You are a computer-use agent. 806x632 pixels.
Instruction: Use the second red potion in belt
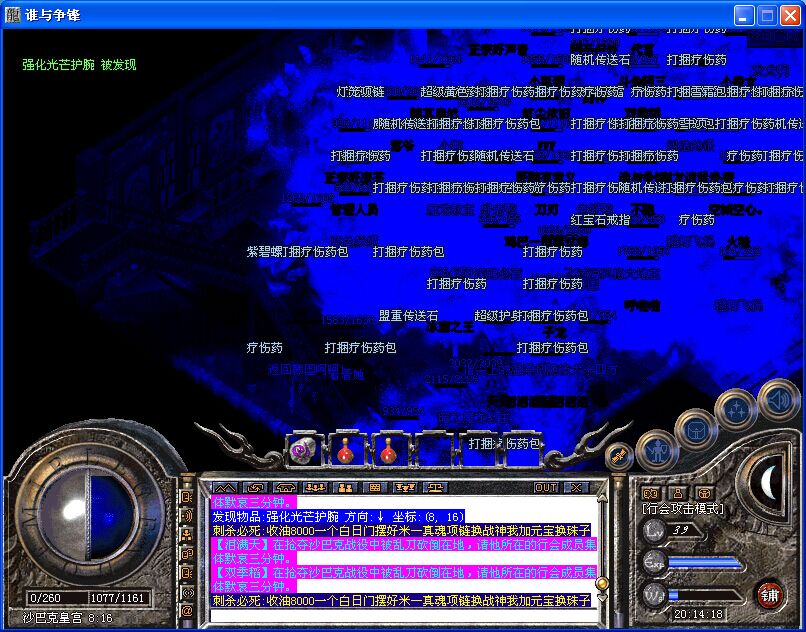click(x=387, y=450)
